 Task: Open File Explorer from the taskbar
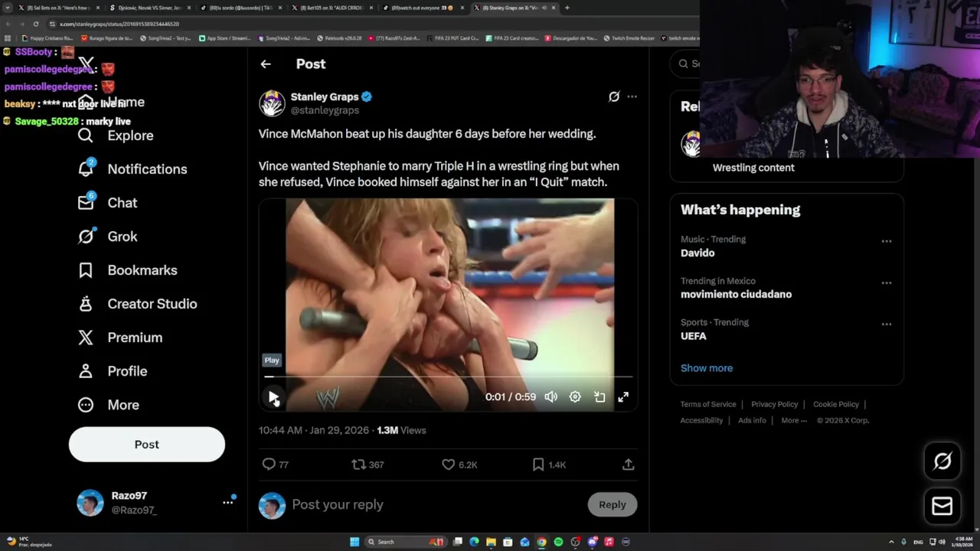(491, 542)
